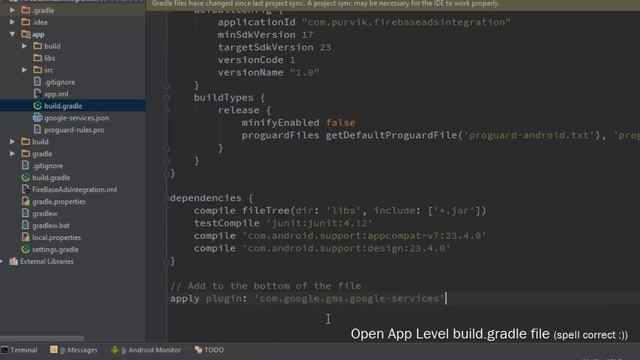The image size is (640, 360).
Task: Open the Terminal tool window tab
Action: tap(19, 350)
